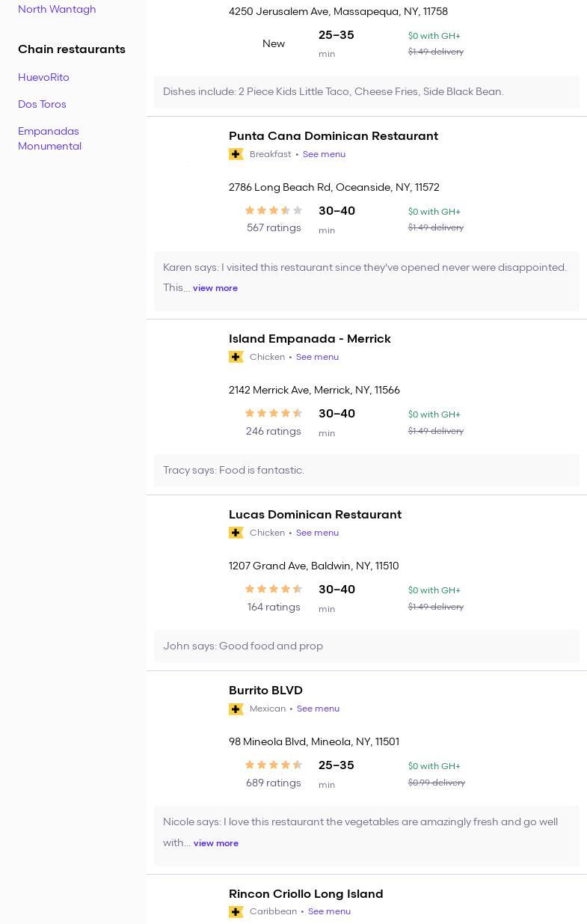
Task: Click star rating above 689 ratings
Action: tap(274, 765)
